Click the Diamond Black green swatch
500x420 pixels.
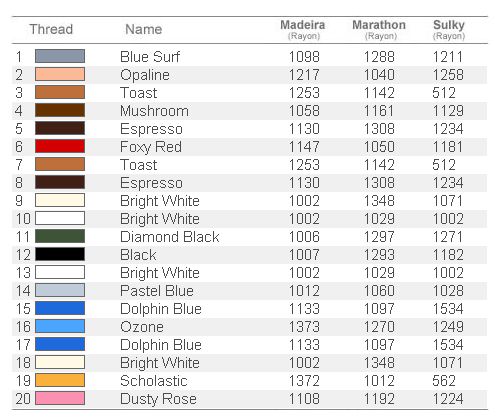pyautogui.click(x=60, y=236)
